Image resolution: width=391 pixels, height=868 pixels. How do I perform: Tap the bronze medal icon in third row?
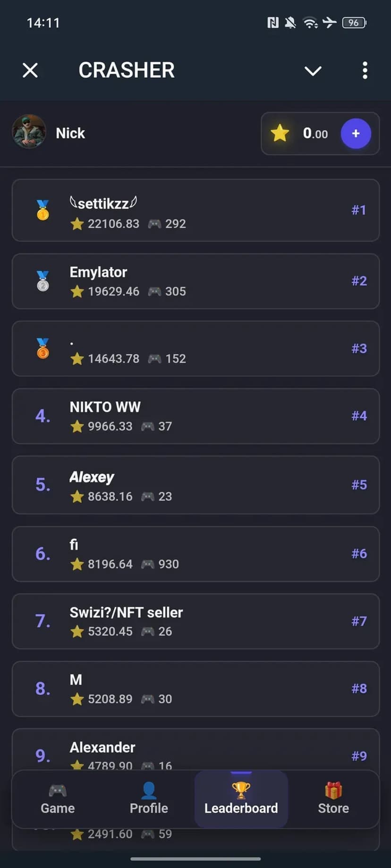[x=42, y=348]
